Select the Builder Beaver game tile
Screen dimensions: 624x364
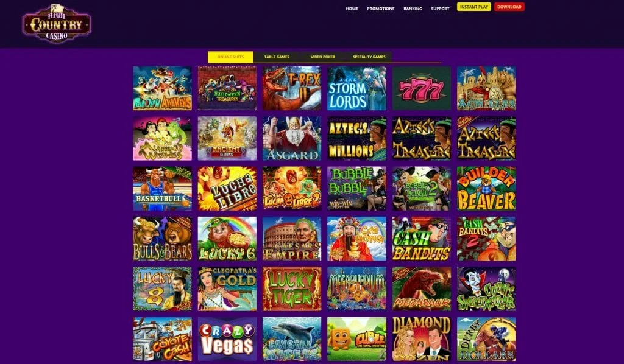click(486, 188)
